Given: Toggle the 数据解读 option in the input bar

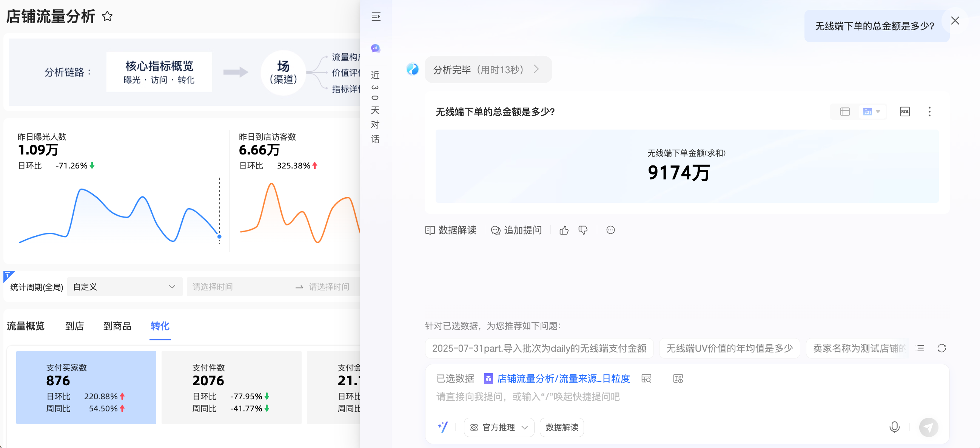Looking at the screenshot, I should point(561,427).
